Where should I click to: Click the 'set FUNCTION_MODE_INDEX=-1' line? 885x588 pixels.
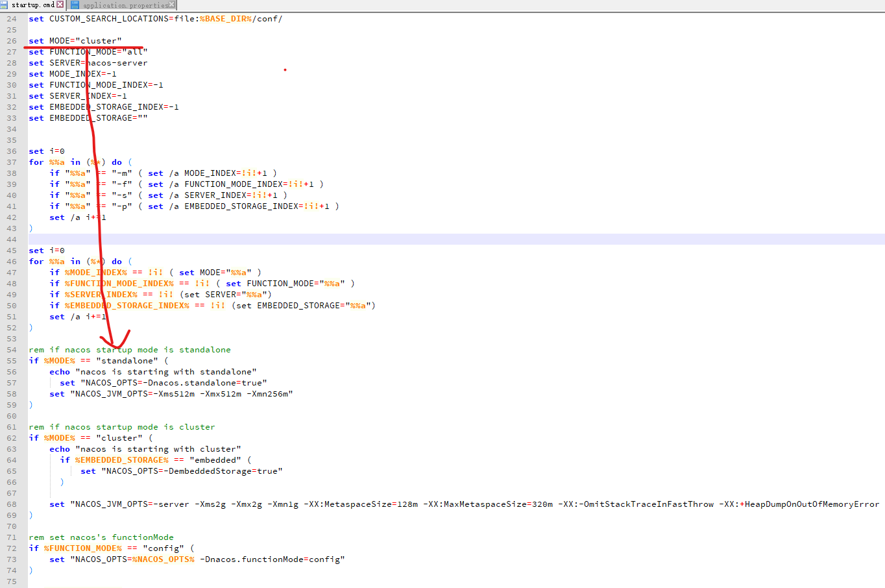(95, 85)
